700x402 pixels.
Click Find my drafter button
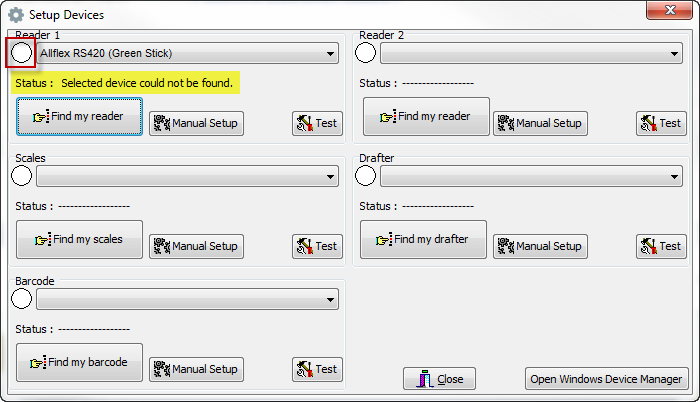(423, 240)
